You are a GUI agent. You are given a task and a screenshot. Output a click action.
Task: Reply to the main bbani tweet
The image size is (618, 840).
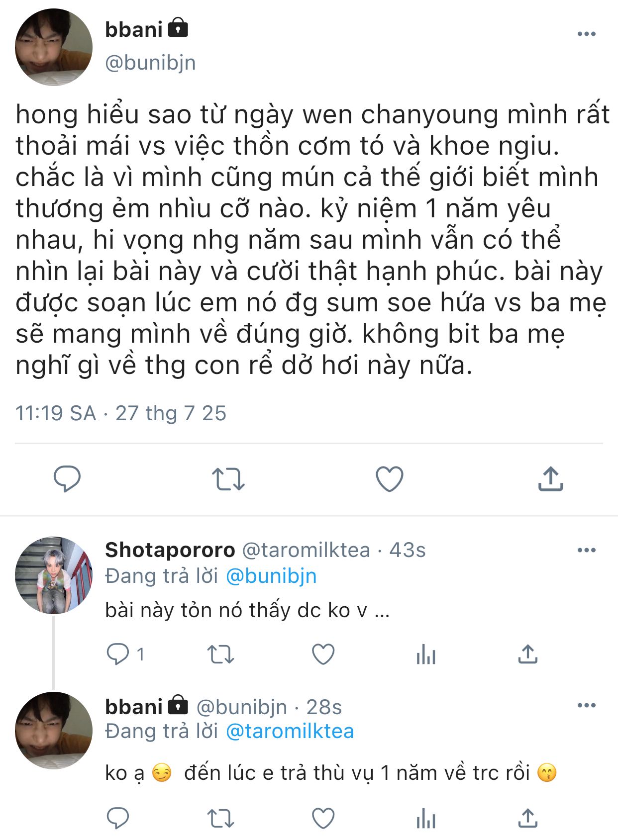tap(67, 479)
